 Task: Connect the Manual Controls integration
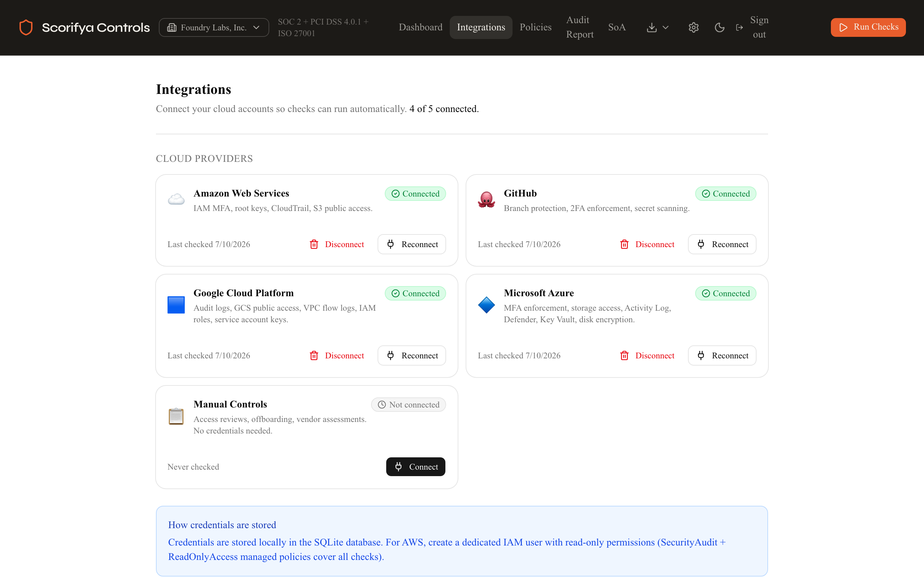point(415,467)
